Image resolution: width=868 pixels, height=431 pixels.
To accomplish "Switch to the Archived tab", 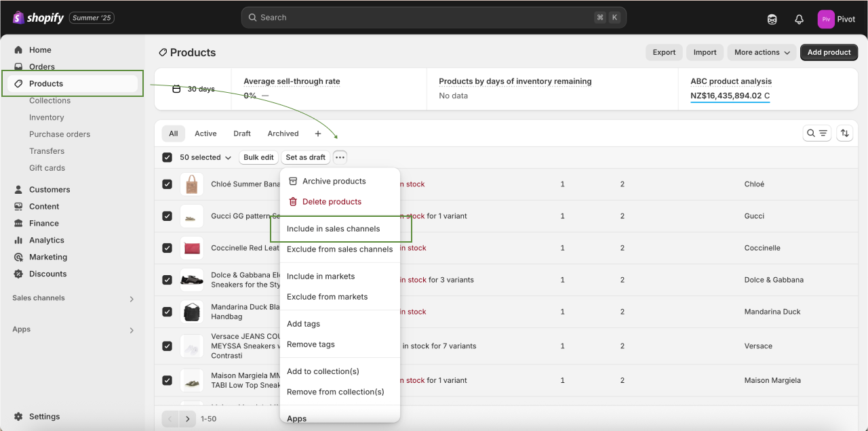I will click(x=283, y=133).
